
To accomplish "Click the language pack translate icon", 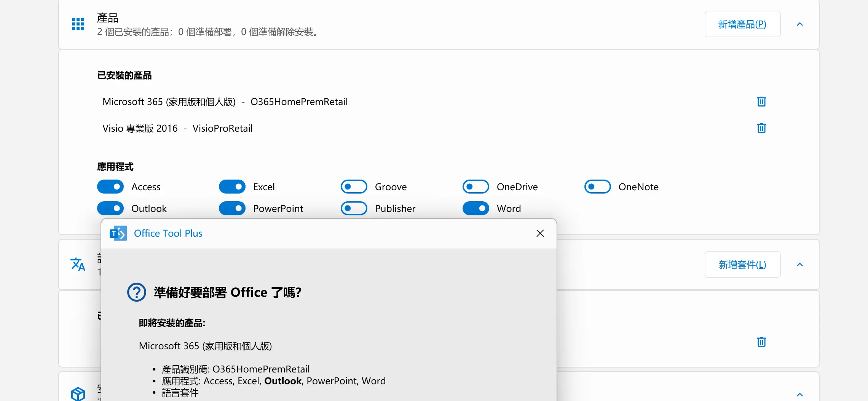I will point(78,264).
